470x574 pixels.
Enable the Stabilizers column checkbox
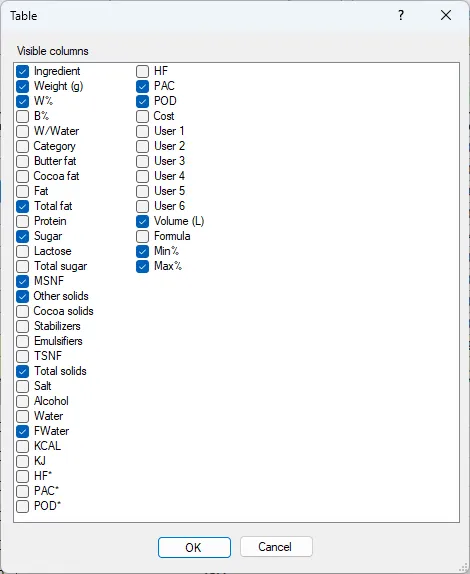[x=22, y=326]
